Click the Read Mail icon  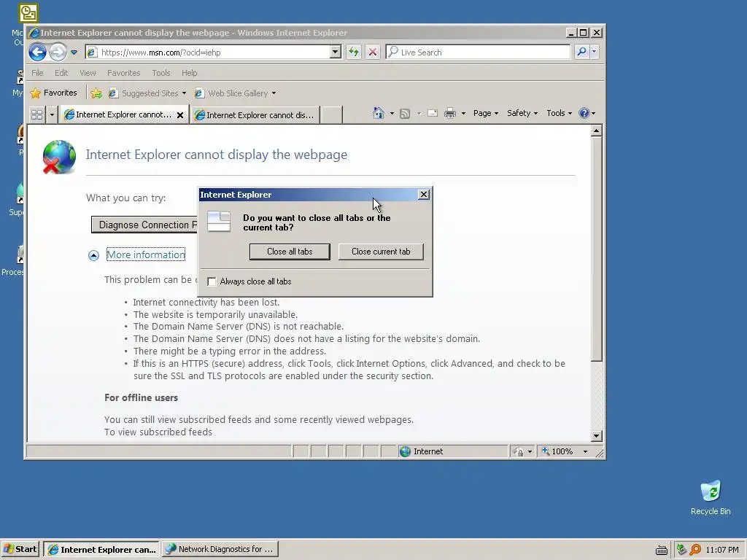coord(433,113)
